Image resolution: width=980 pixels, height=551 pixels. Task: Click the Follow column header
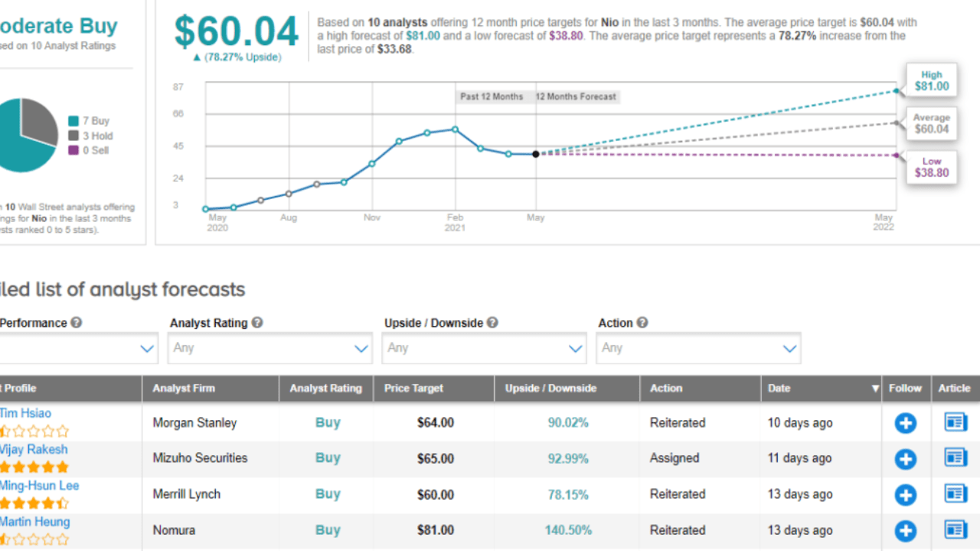(905, 388)
